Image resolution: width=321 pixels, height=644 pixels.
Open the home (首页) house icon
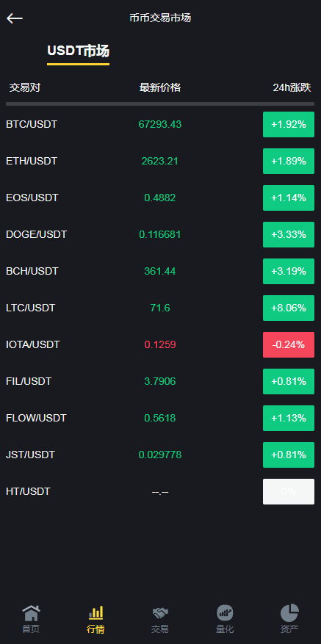click(31, 613)
